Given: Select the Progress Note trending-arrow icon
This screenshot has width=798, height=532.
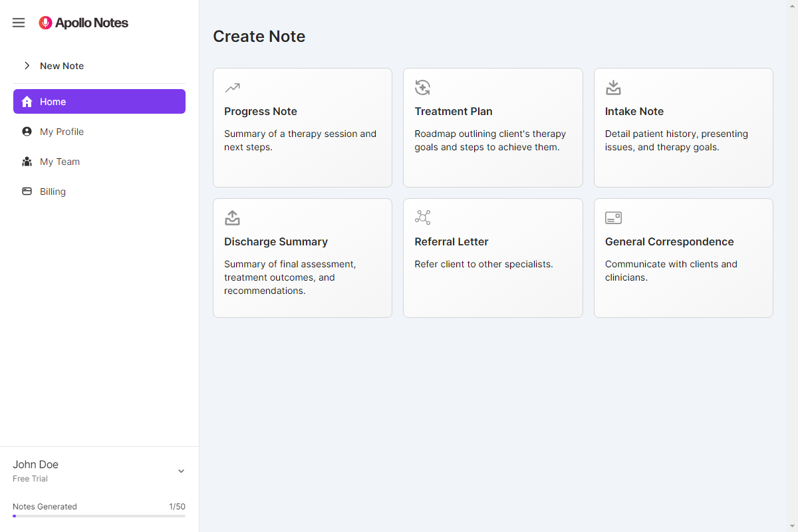Looking at the screenshot, I should click(x=232, y=87).
